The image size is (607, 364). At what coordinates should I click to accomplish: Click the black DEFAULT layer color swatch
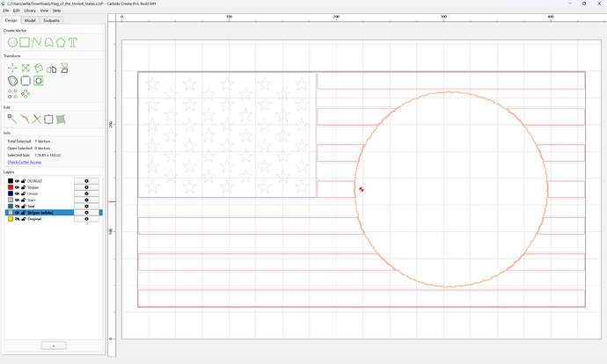pos(11,181)
